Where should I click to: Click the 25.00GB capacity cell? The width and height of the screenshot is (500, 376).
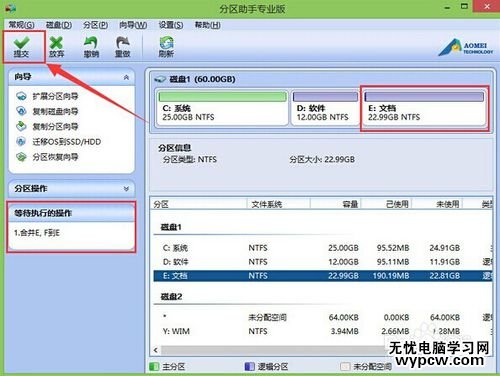(343, 248)
